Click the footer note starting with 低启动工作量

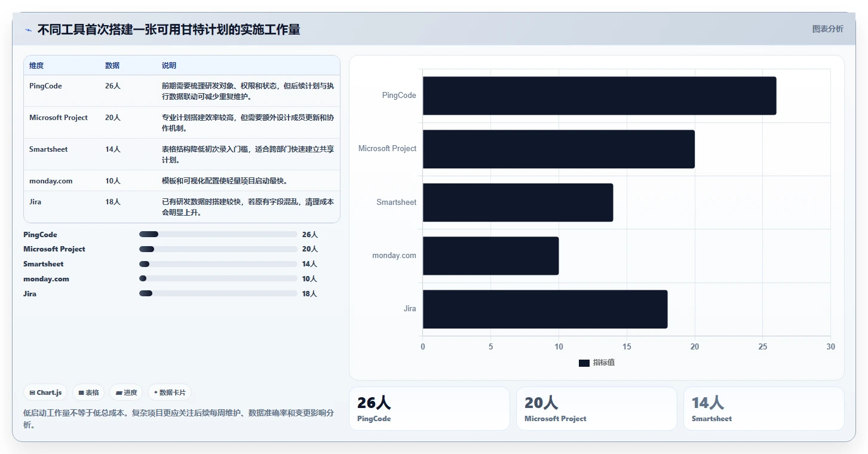[x=179, y=419]
